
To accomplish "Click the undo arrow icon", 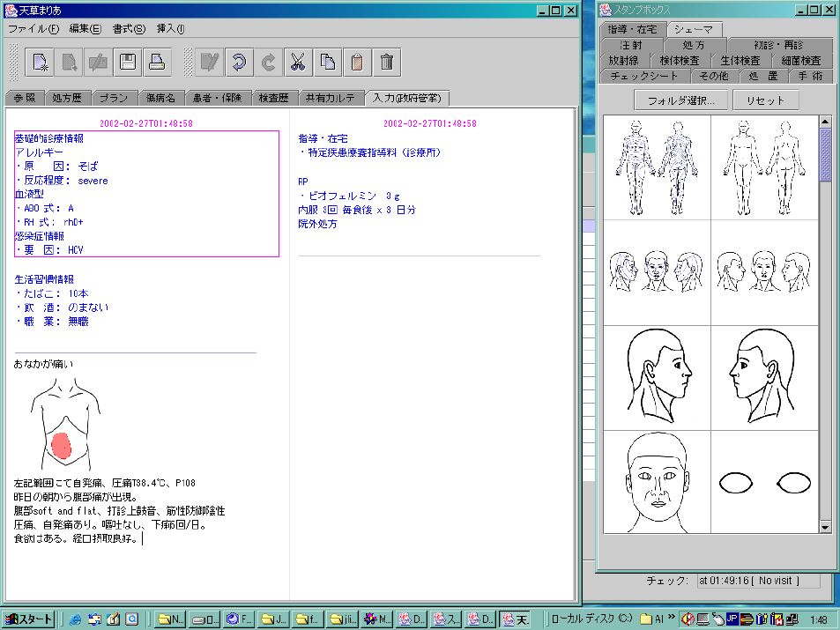I will (x=238, y=62).
